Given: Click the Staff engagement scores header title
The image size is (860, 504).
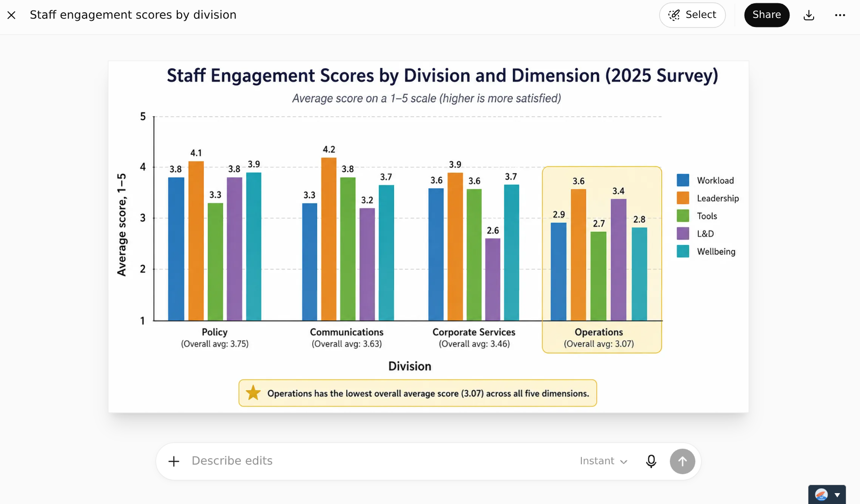Looking at the screenshot, I should pyautogui.click(x=133, y=15).
